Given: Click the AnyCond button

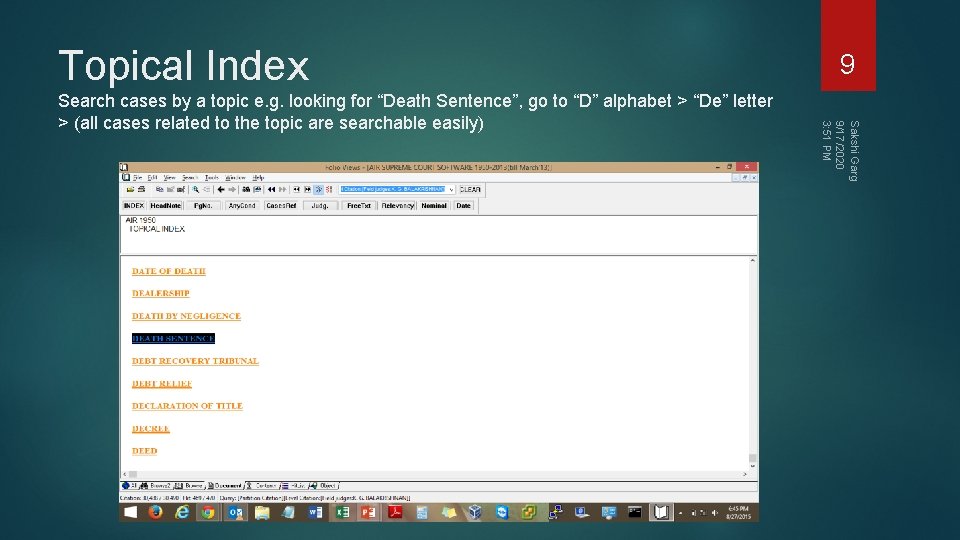Looking at the screenshot, I should pyautogui.click(x=242, y=206).
